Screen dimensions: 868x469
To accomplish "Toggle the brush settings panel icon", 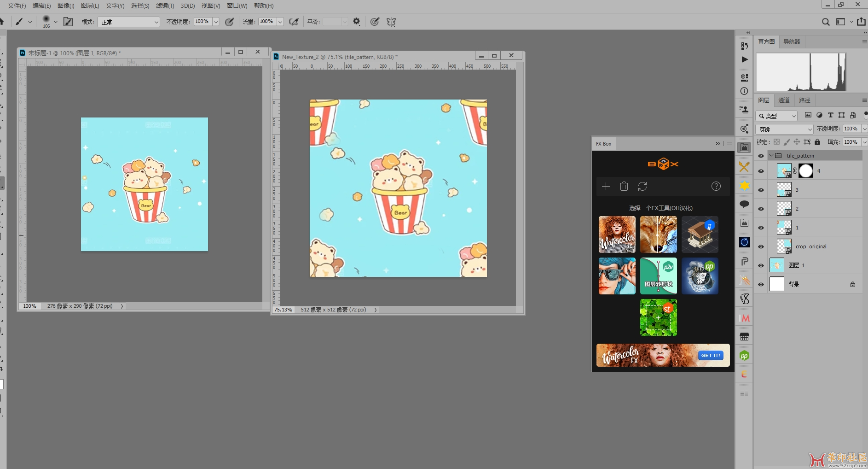I will pos(68,22).
